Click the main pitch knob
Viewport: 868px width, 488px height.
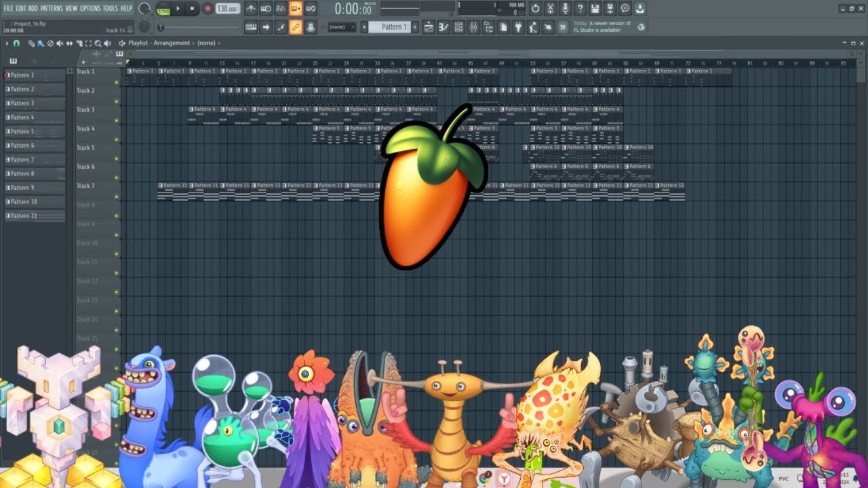(144, 27)
